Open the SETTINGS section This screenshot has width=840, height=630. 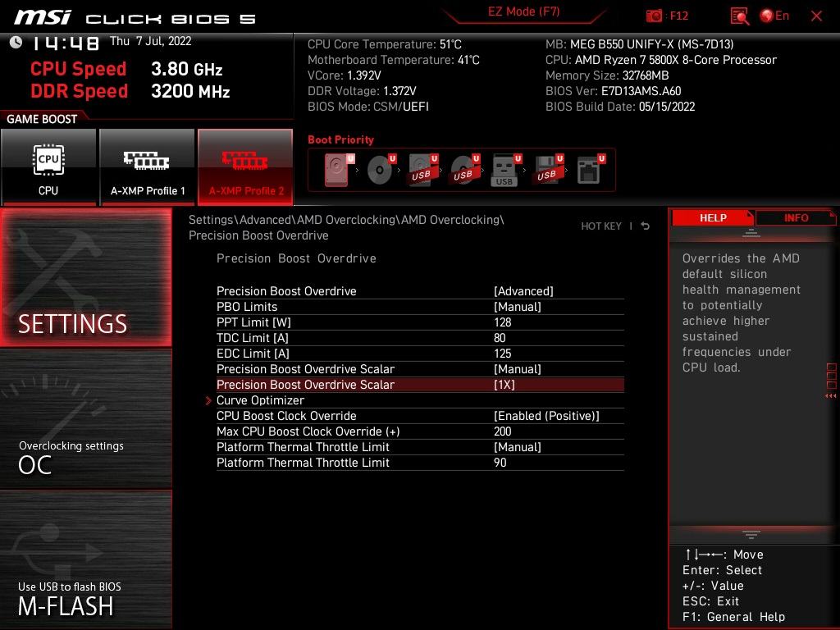85,277
